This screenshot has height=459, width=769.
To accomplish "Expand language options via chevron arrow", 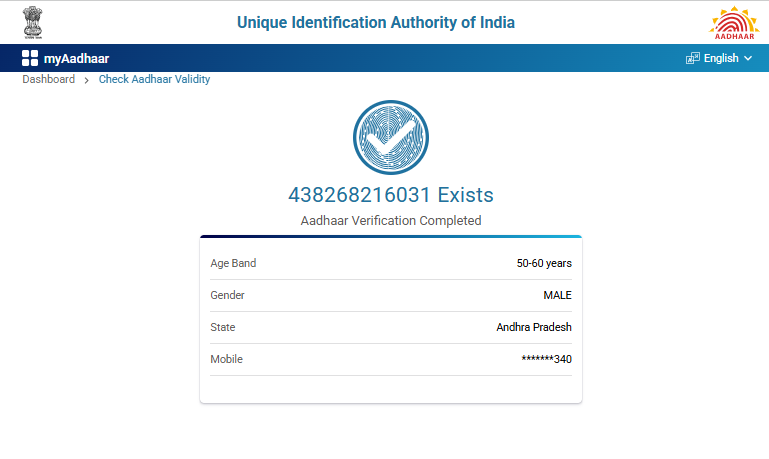I will tap(748, 58).
